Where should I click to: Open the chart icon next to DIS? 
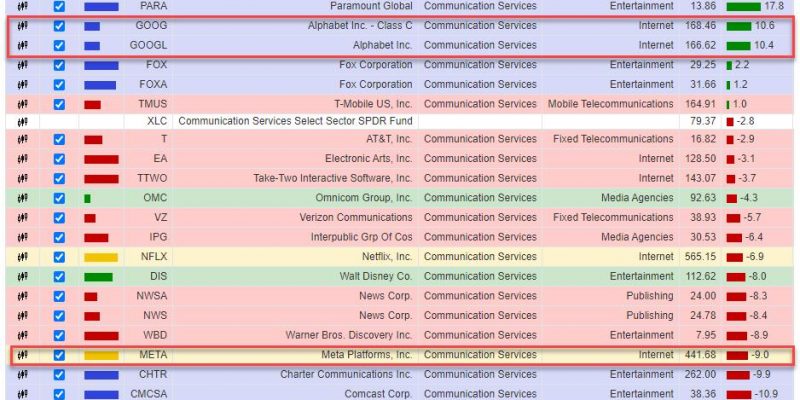22,277
